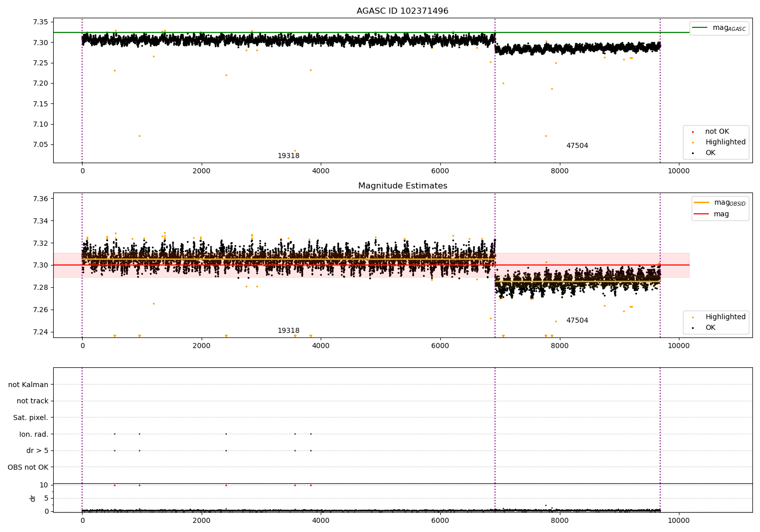Screen dimensions: 760x532
Task: Click the 7.24 tick label on middle plot
Action: click(x=40, y=332)
